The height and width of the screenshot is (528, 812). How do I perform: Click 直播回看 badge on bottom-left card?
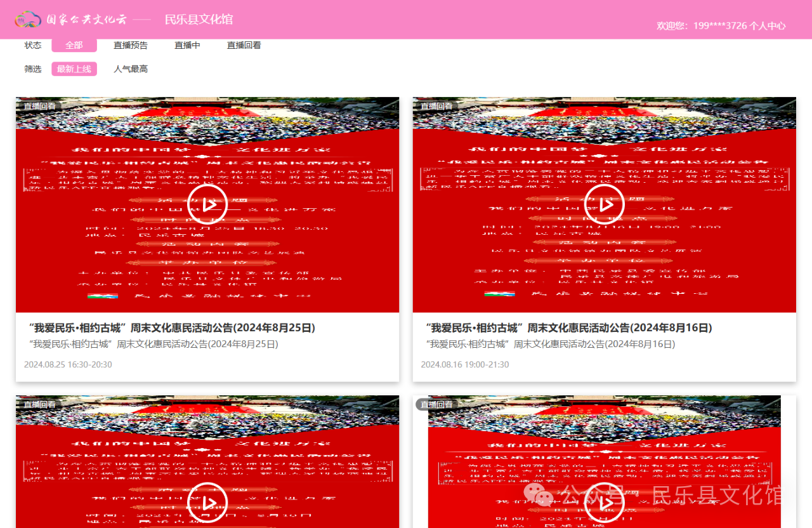click(x=39, y=404)
